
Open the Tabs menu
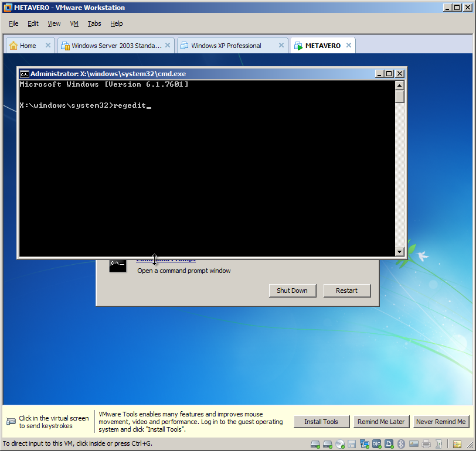point(94,23)
